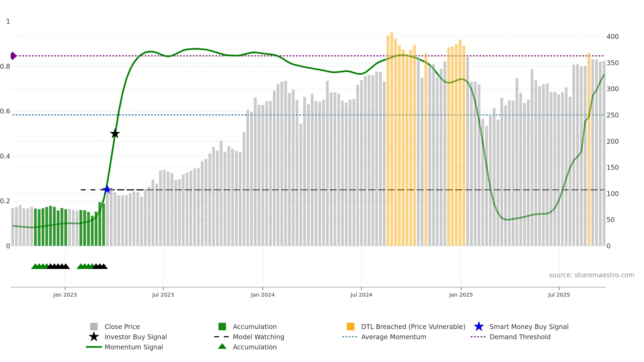This screenshot has height=362, width=644.
Task: Click the Jul 2023 axis label
Action: pyautogui.click(x=163, y=295)
